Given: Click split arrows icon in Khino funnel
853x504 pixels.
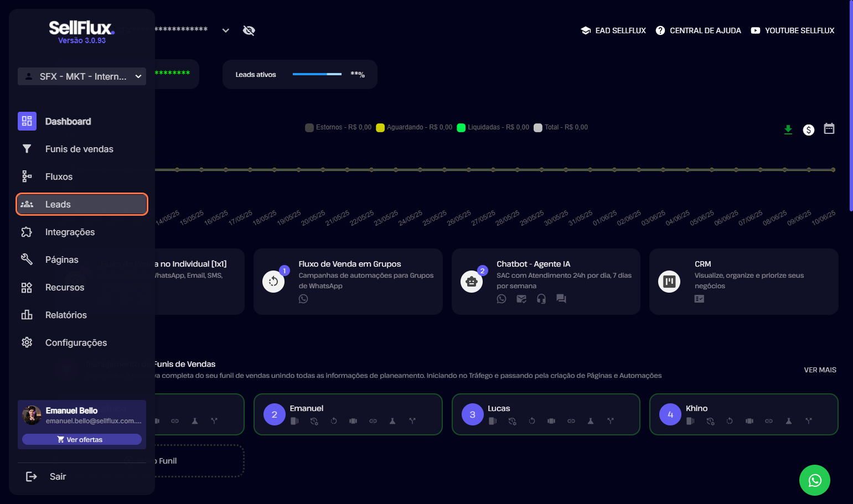Looking at the screenshot, I should coord(809,421).
